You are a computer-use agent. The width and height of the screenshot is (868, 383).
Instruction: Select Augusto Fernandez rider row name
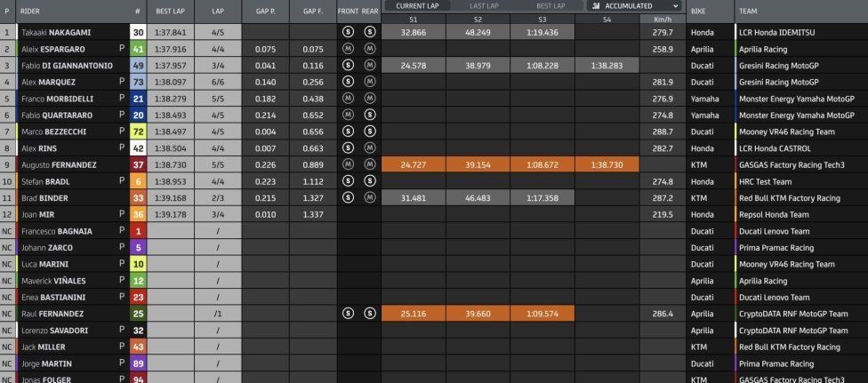(x=59, y=165)
